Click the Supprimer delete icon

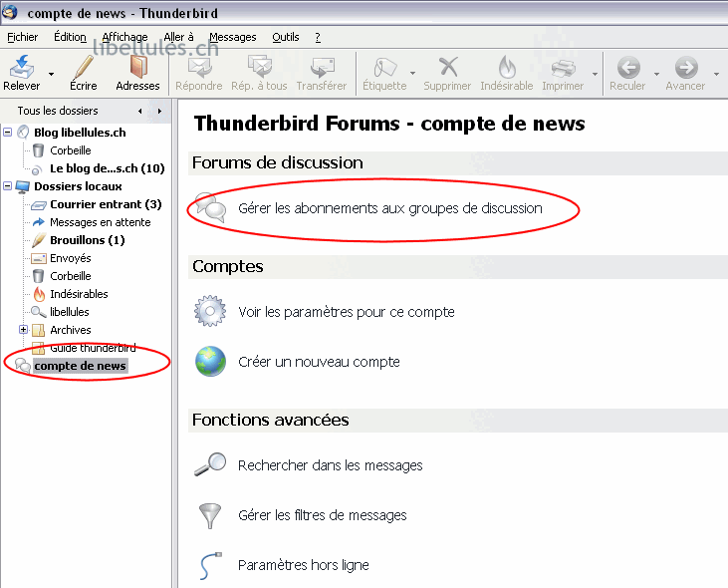pos(448,67)
